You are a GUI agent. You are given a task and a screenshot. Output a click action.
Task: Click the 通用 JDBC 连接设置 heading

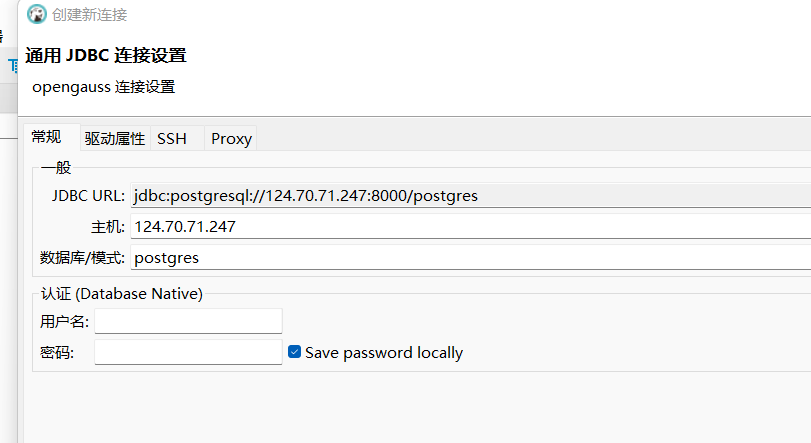[x=106, y=55]
